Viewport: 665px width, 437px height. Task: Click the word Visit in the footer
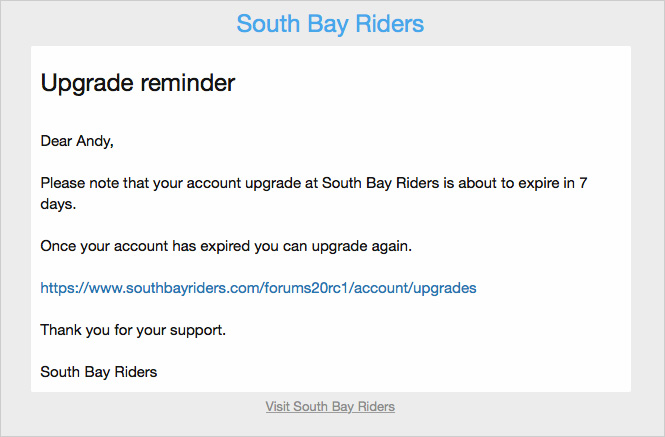tap(279, 407)
